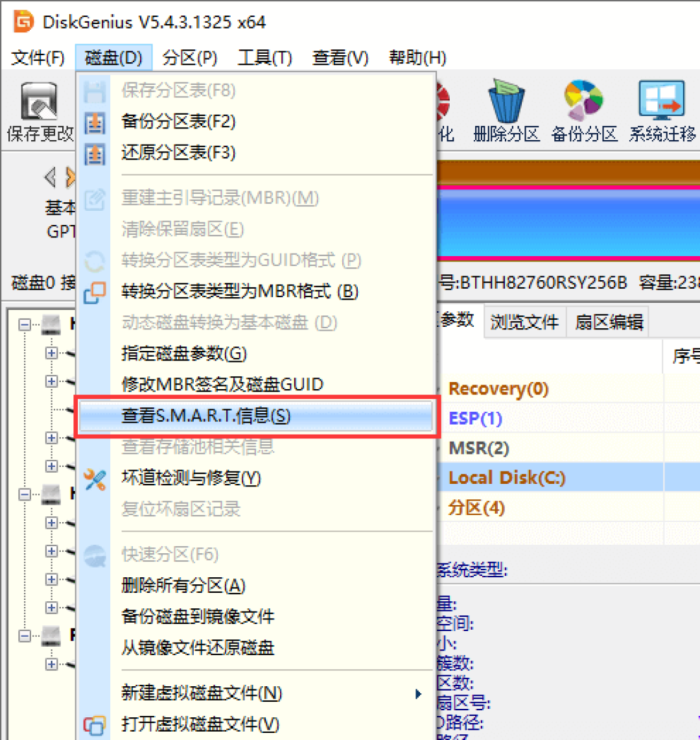Click the 删除分区 trash bin icon
This screenshot has height=740, width=700.
[506, 101]
